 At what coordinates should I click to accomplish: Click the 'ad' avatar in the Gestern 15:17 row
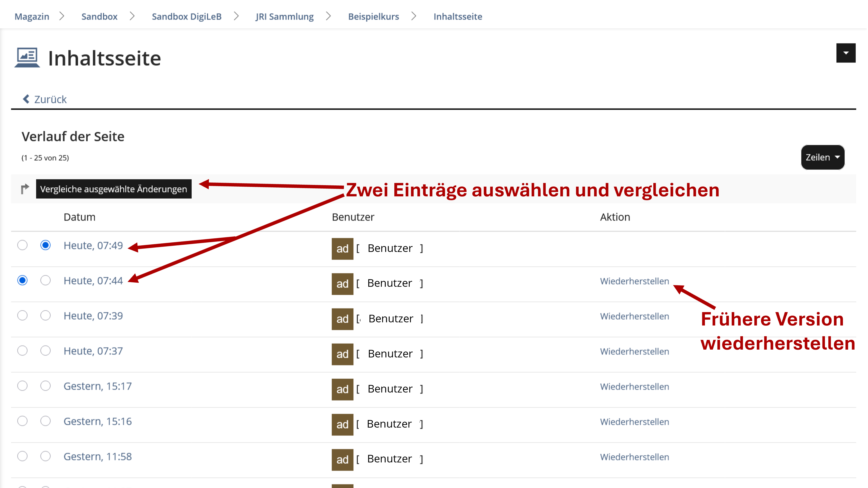coord(342,389)
